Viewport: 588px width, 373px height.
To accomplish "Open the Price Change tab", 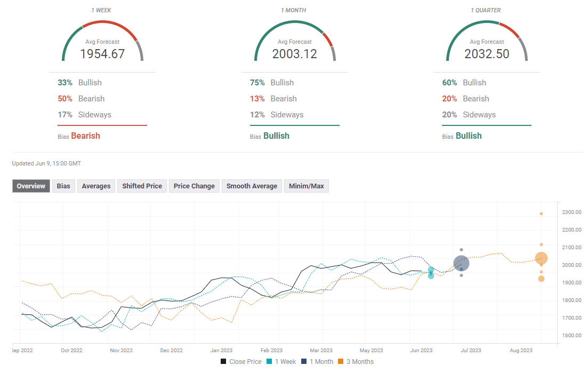I will tap(194, 186).
